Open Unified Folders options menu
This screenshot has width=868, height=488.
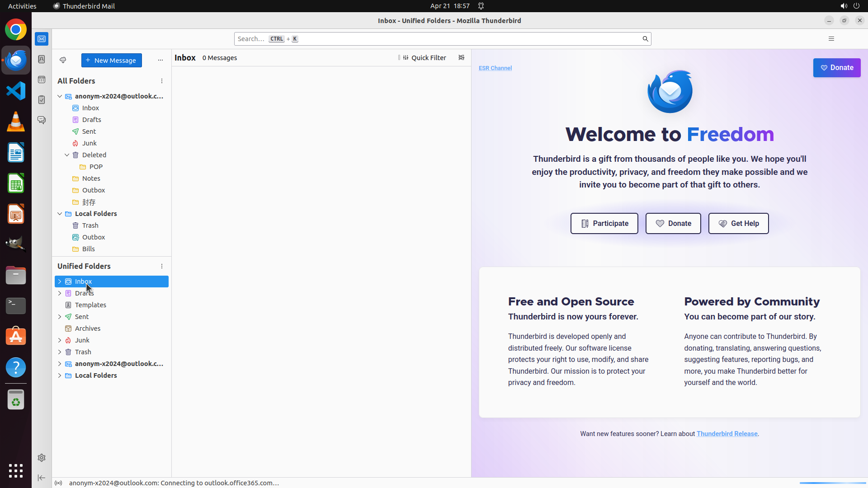pyautogui.click(x=162, y=266)
